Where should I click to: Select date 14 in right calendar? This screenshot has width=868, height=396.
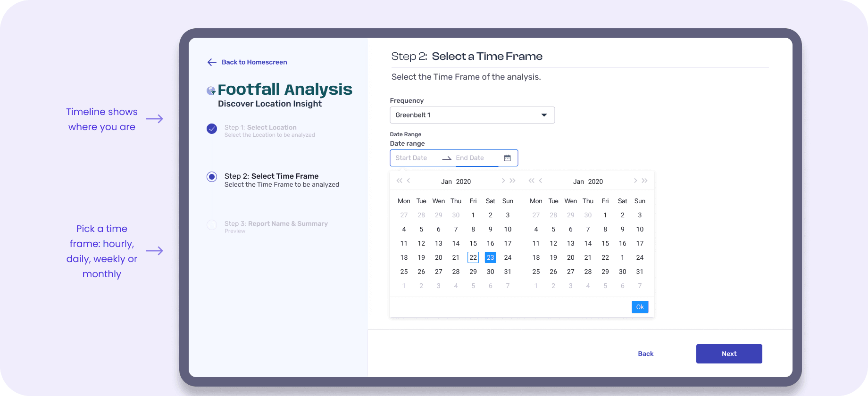click(x=588, y=243)
